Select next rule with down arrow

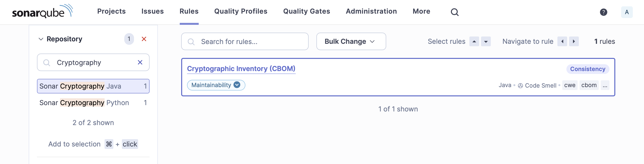(x=485, y=42)
